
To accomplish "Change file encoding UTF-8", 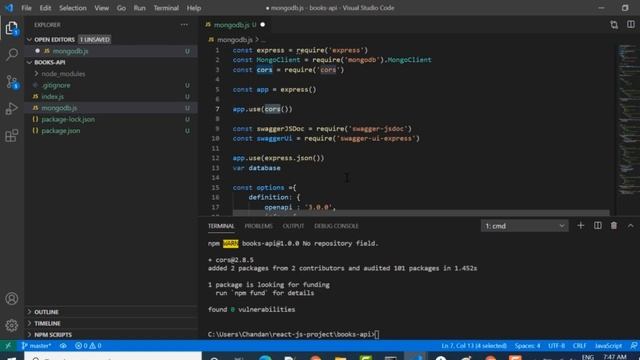I will pos(556,346).
